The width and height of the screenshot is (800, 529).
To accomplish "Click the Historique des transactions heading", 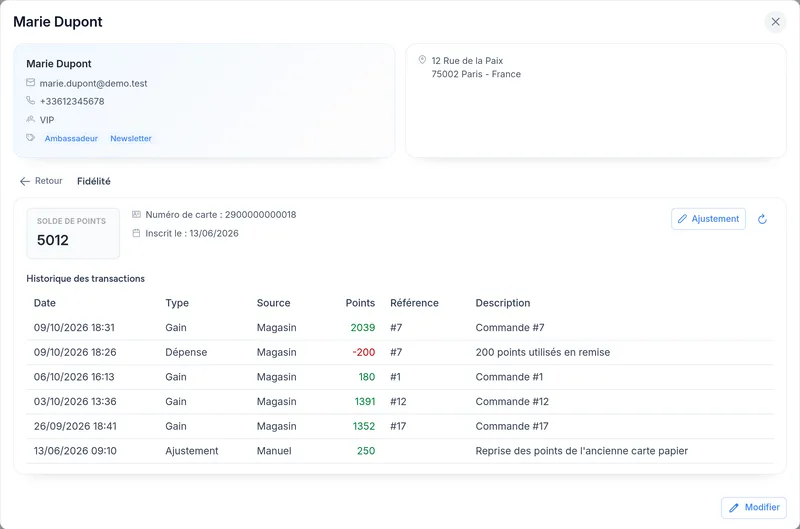I will pyautogui.click(x=86, y=279).
